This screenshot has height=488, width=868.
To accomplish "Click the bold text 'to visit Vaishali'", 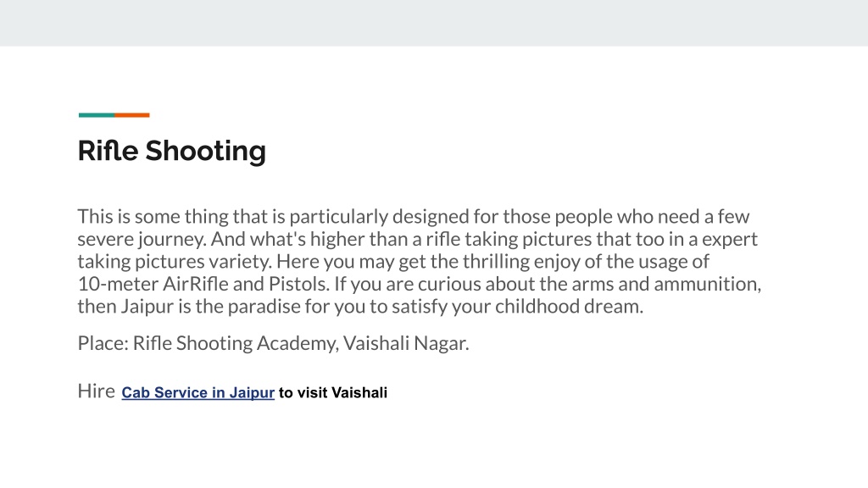I will 332,393.
